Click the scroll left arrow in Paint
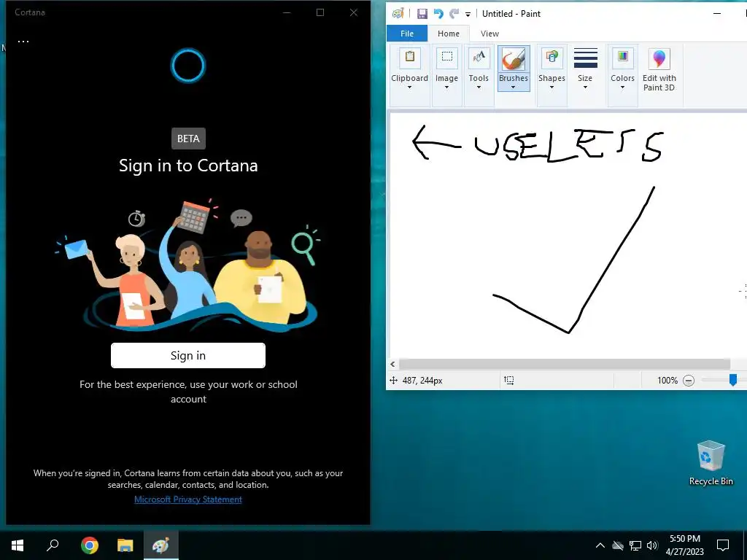 tap(392, 365)
